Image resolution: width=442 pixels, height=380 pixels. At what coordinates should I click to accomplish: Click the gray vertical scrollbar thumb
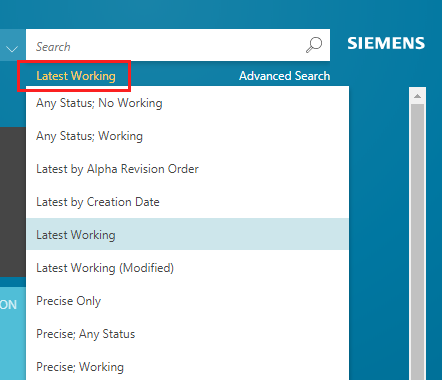click(417, 242)
